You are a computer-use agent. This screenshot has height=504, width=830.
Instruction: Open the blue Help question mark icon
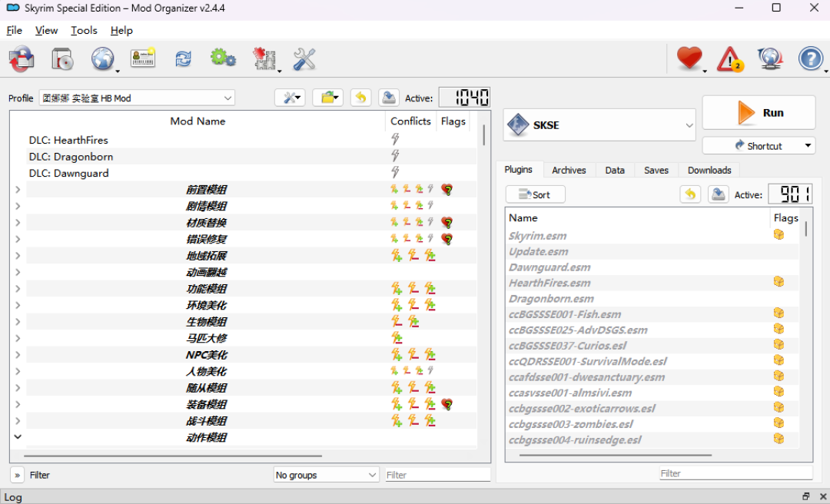811,58
